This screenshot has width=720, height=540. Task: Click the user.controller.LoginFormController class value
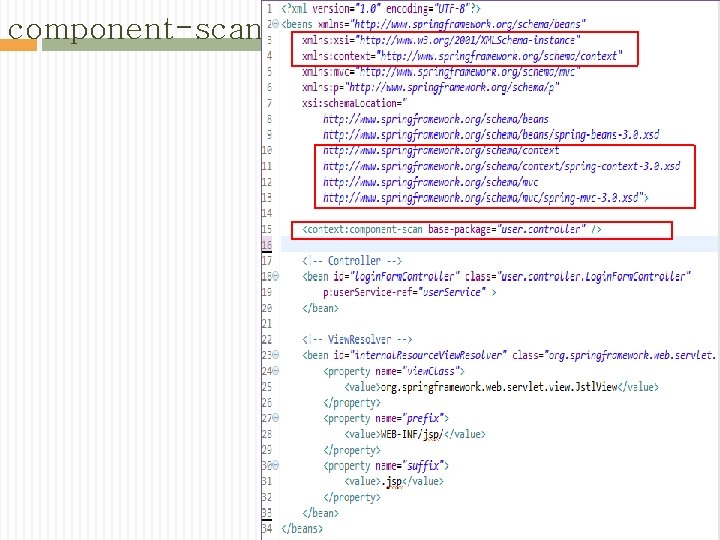click(594, 276)
